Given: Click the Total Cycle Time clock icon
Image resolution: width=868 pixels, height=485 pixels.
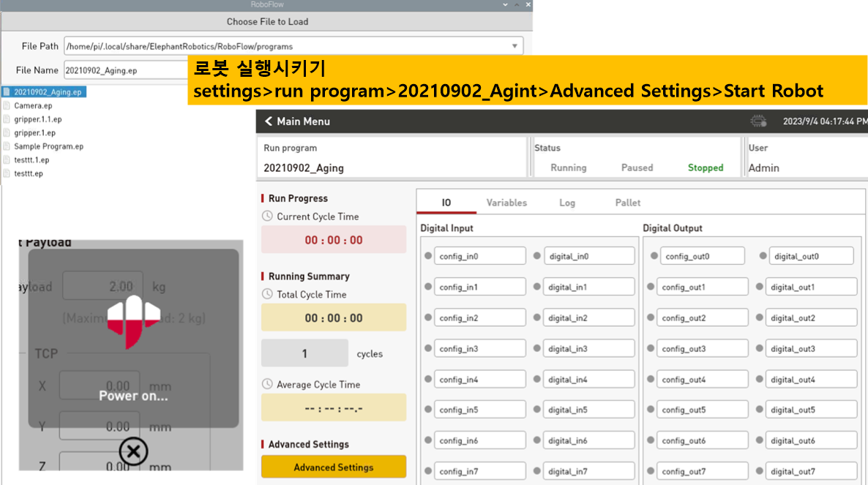Looking at the screenshot, I should (x=267, y=294).
